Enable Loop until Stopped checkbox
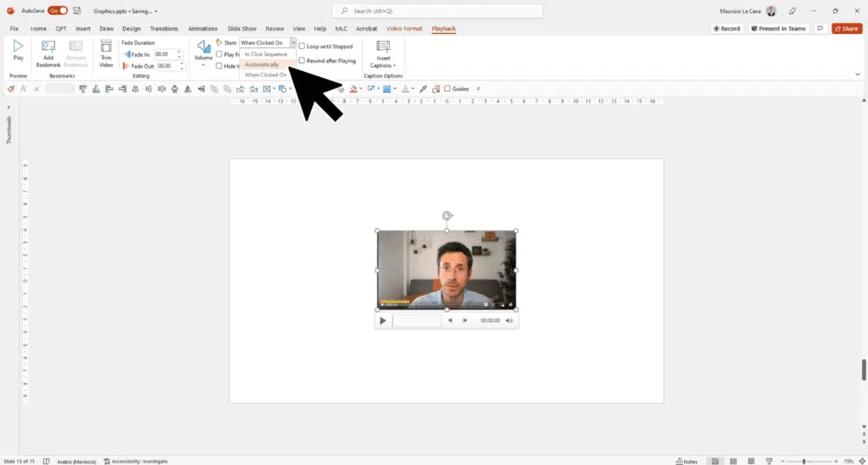868x465 pixels. pyautogui.click(x=302, y=47)
